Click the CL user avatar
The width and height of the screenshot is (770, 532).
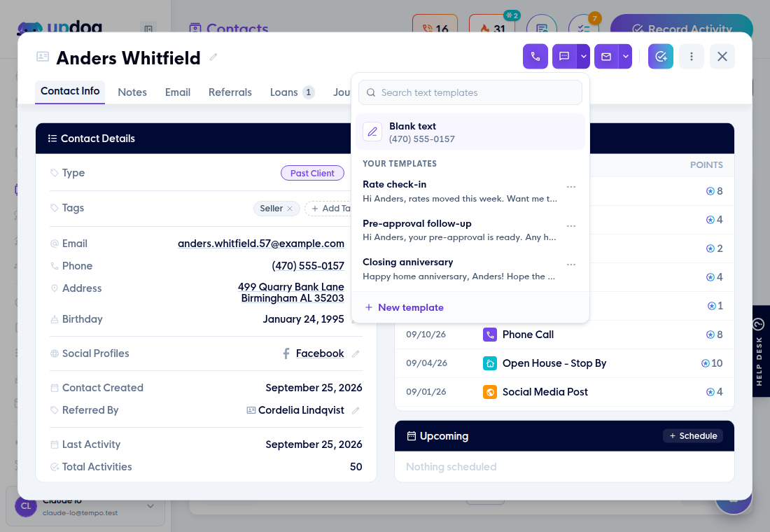pos(25,506)
